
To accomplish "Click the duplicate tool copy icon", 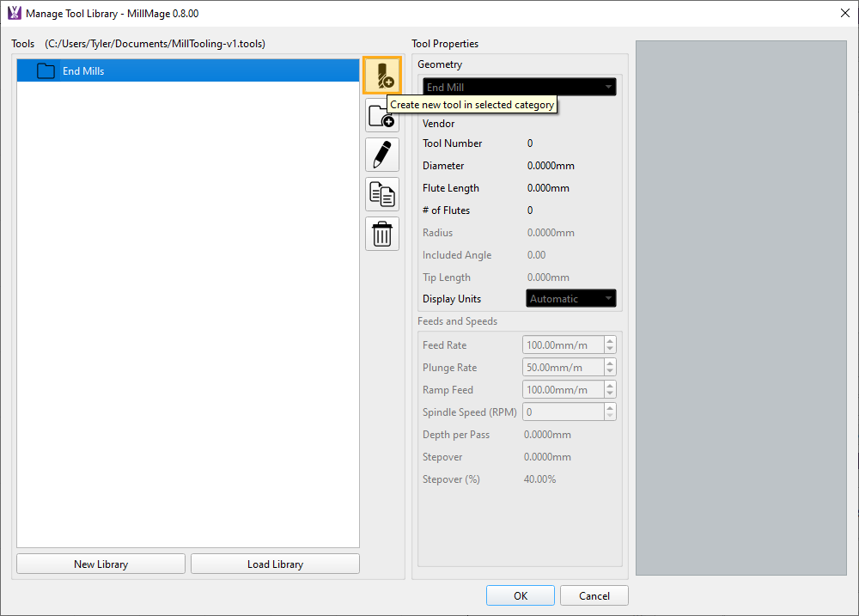I will [381, 194].
